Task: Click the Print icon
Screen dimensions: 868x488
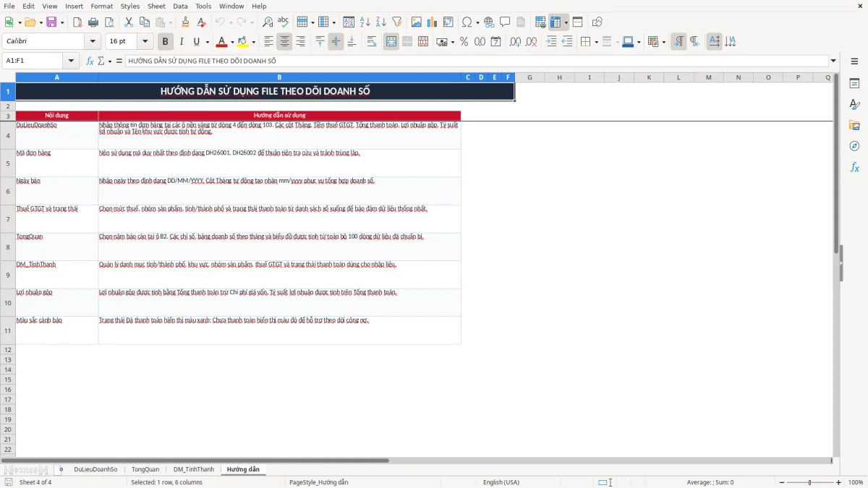Action: (x=93, y=22)
